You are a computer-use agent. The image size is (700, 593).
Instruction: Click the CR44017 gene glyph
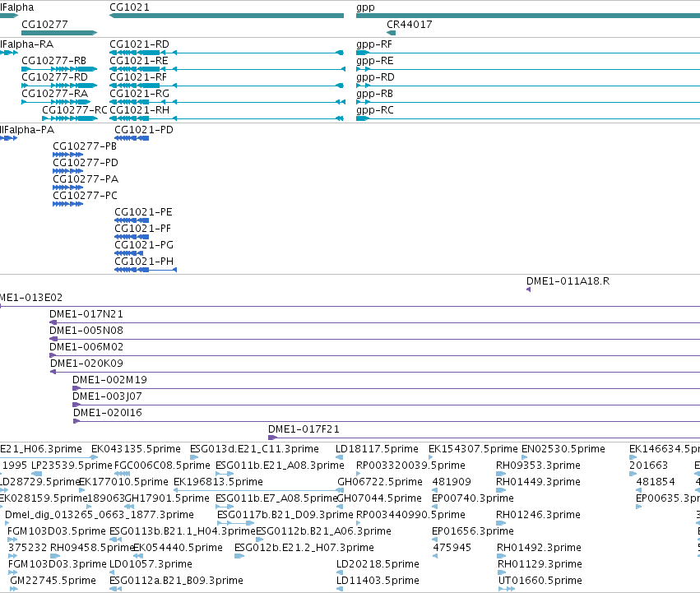(x=391, y=33)
